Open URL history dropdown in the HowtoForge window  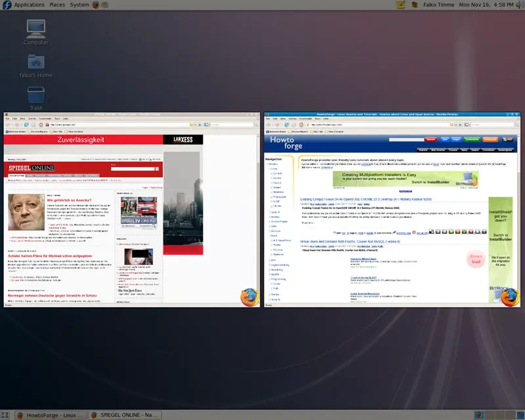pos(456,125)
